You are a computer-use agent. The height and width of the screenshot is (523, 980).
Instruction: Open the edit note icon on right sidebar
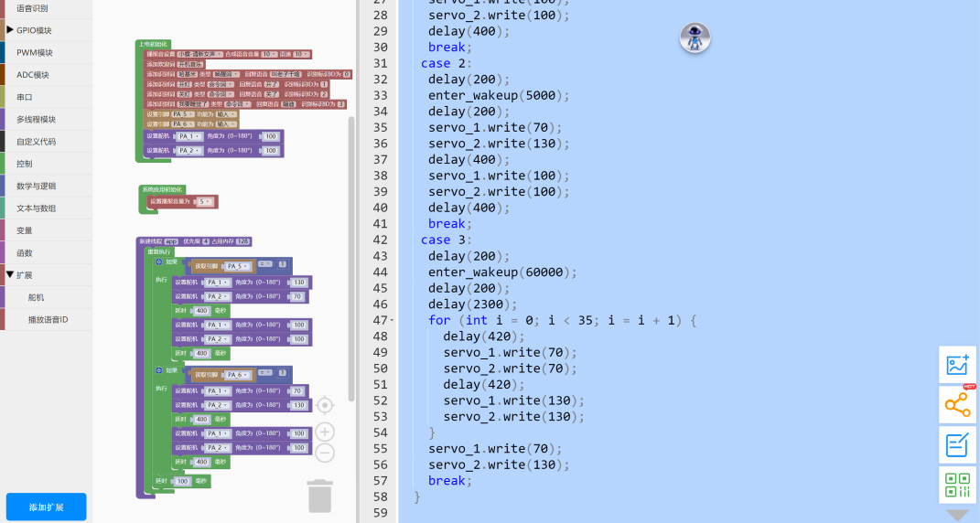(x=957, y=445)
